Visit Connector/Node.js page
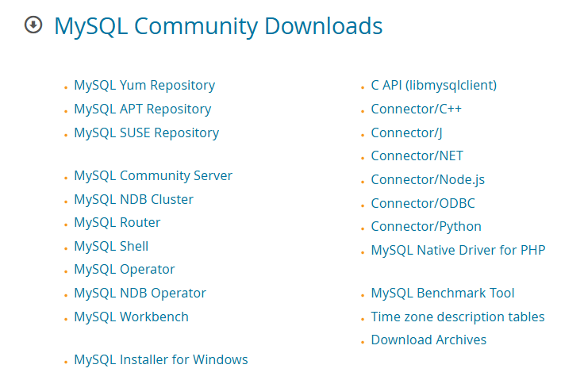 [x=428, y=180]
